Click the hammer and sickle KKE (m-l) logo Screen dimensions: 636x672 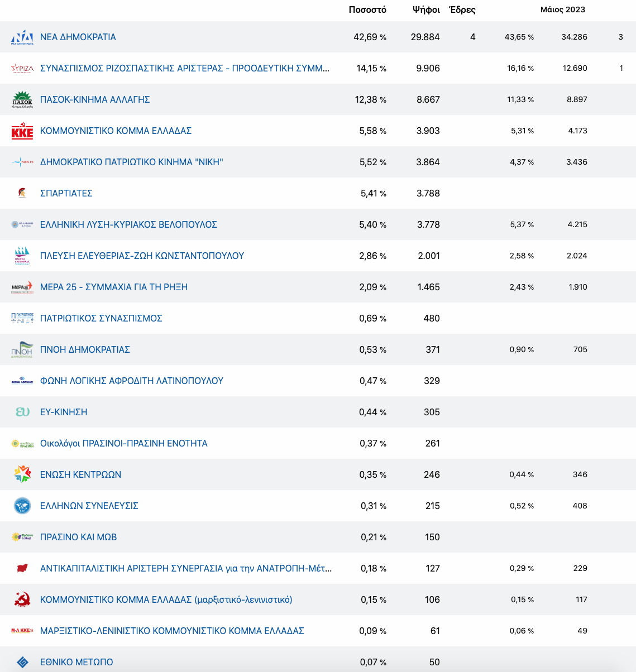(22, 599)
